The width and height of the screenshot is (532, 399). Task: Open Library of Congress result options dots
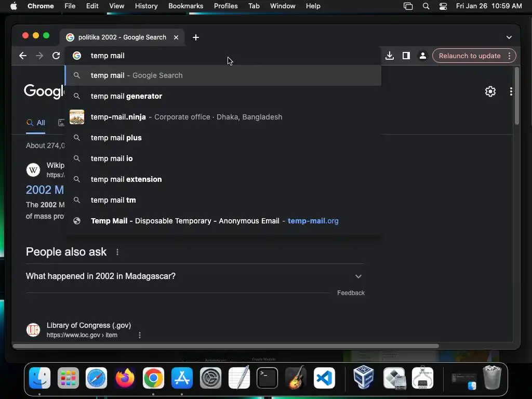tap(139, 335)
